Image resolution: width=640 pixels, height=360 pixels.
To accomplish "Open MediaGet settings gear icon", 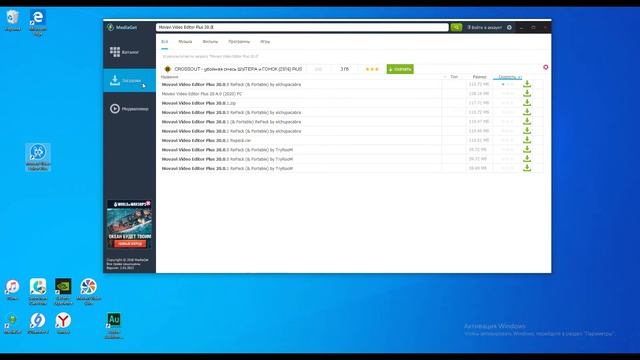I will coord(509,27).
